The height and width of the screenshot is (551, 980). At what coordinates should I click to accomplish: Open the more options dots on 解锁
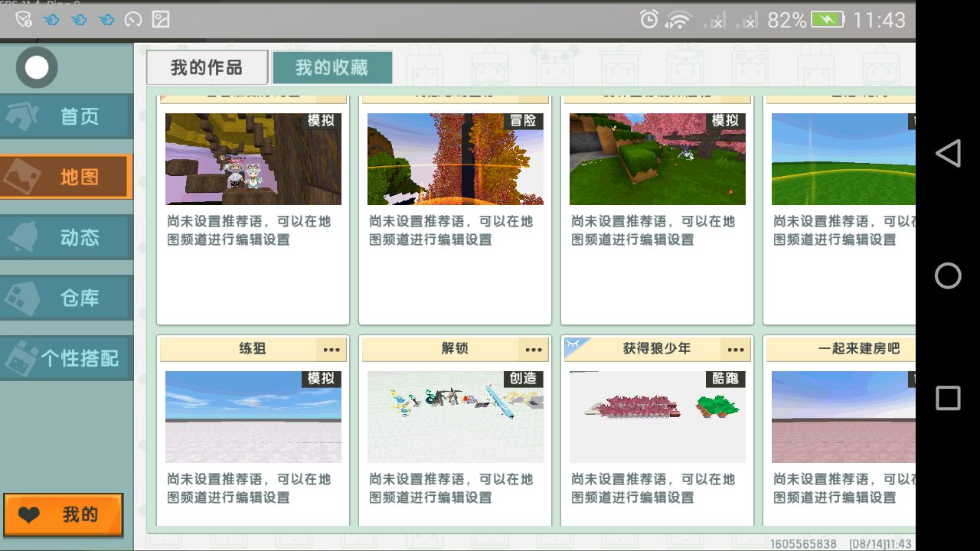pos(534,350)
